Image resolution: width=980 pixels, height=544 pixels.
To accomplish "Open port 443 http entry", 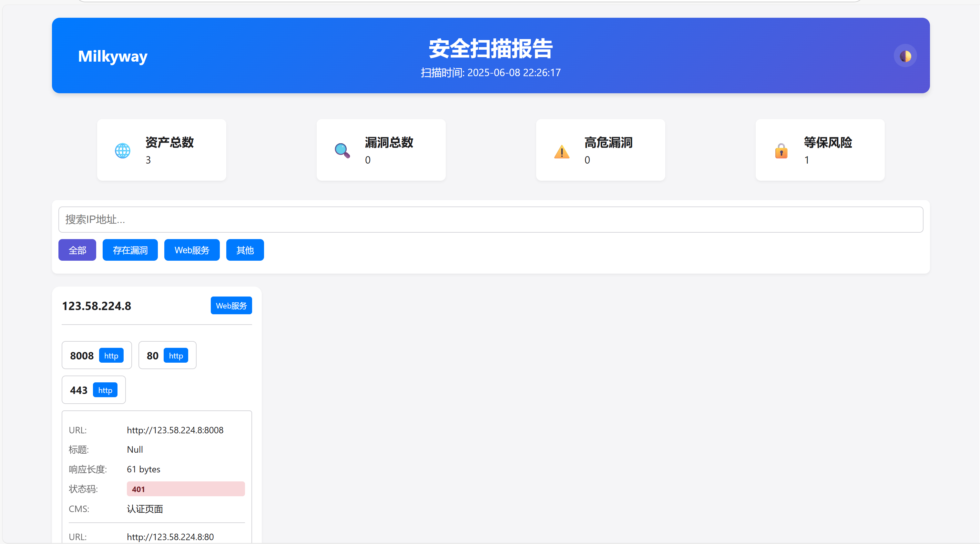I will (94, 390).
